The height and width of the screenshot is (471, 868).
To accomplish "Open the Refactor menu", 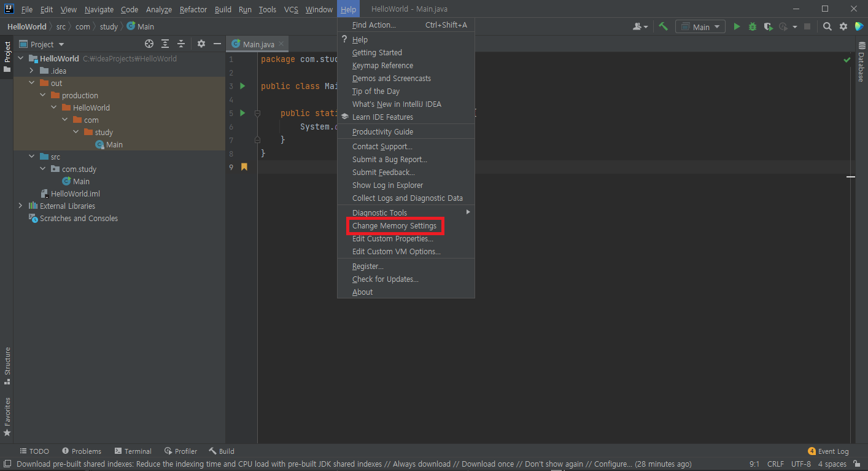I will click(193, 9).
